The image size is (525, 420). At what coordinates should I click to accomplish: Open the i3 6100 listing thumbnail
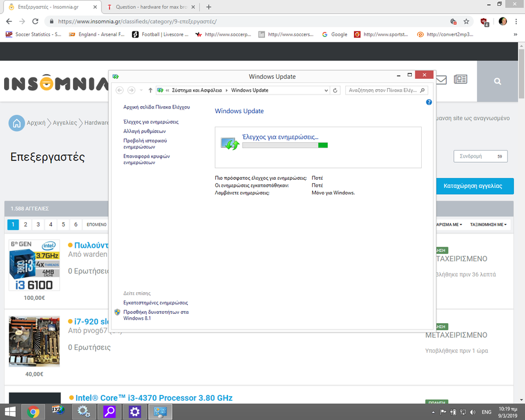point(34,265)
